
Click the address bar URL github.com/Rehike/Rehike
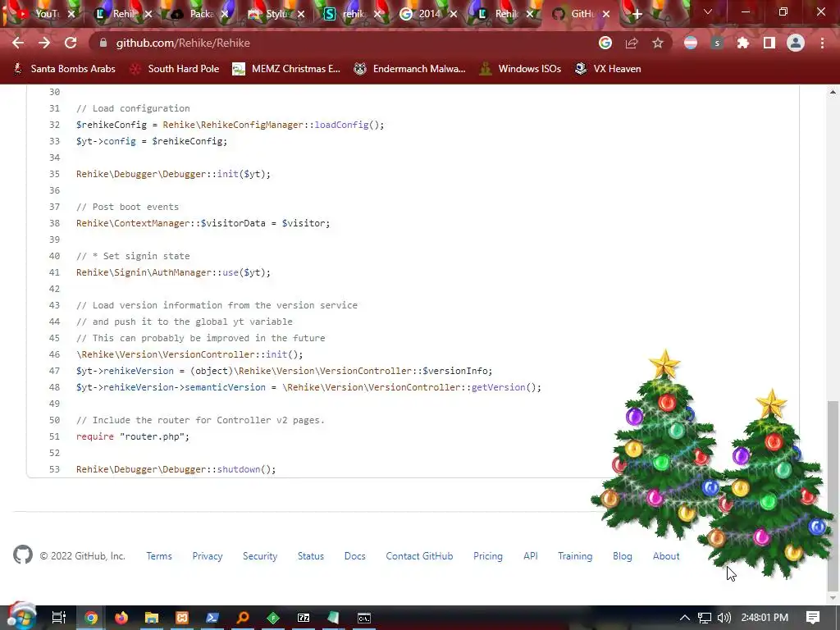pos(183,43)
